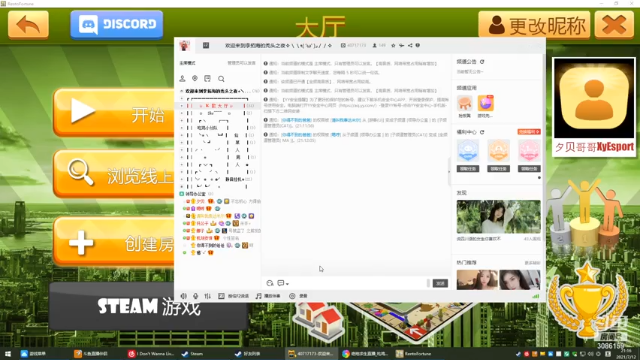Collapse the YY right sidebar handle
The image size is (640, 360).
[449, 172]
